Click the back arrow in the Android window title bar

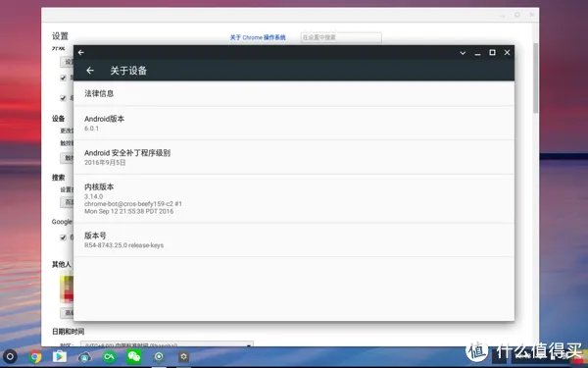point(81,53)
